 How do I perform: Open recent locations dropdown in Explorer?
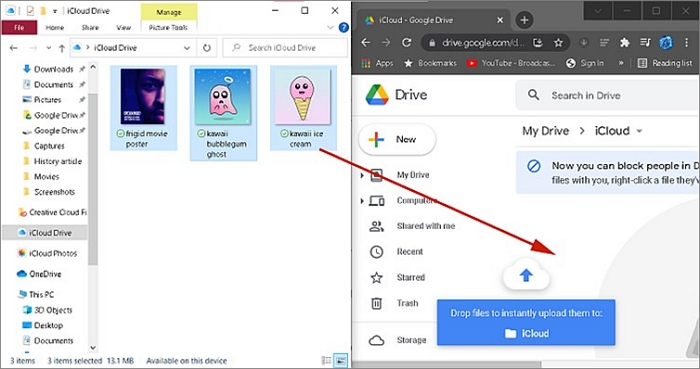49,48
